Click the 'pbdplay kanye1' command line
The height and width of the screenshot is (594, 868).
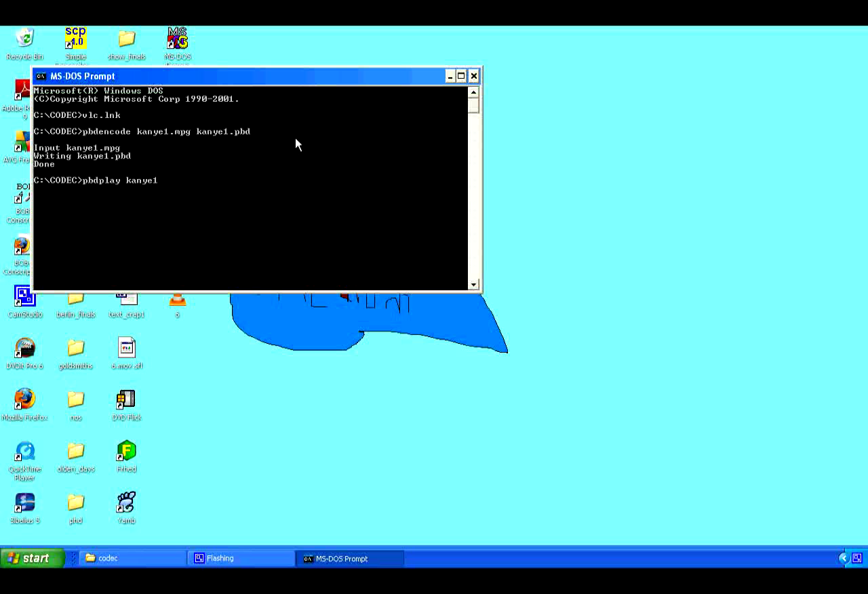pos(96,180)
